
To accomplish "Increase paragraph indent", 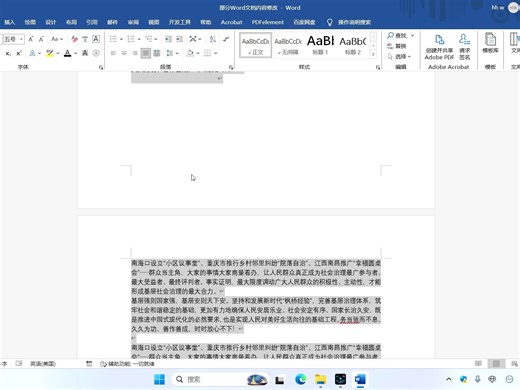I will coord(179,39).
